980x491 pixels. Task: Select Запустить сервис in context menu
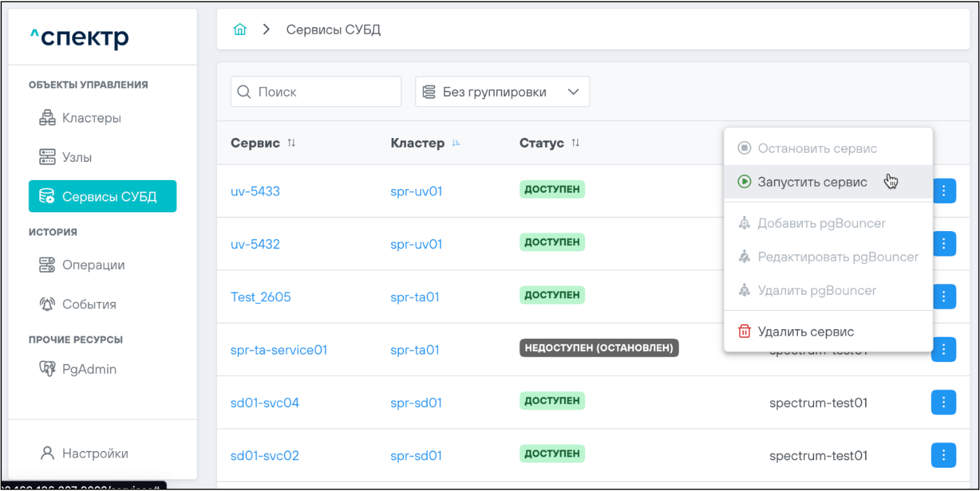coord(812,182)
